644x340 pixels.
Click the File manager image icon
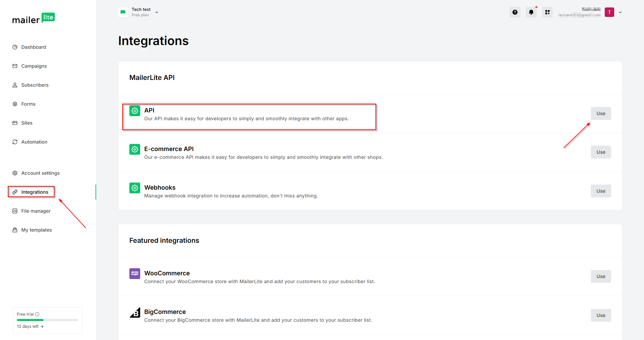pyautogui.click(x=15, y=211)
